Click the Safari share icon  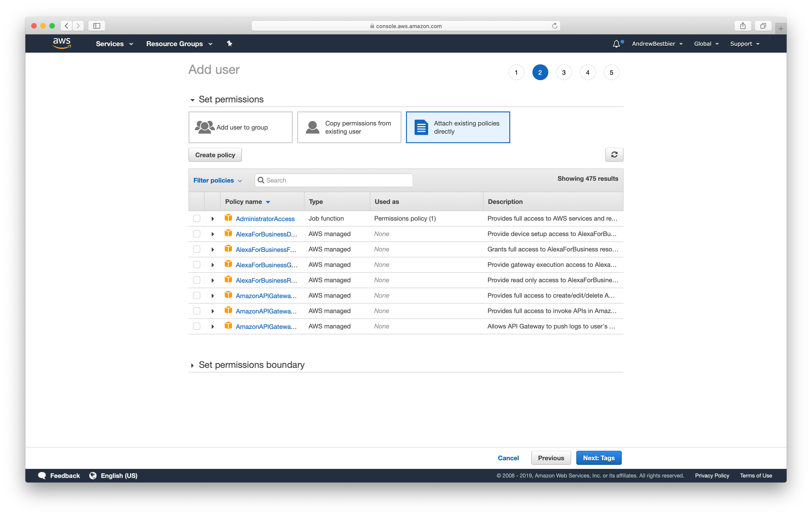coord(742,26)
